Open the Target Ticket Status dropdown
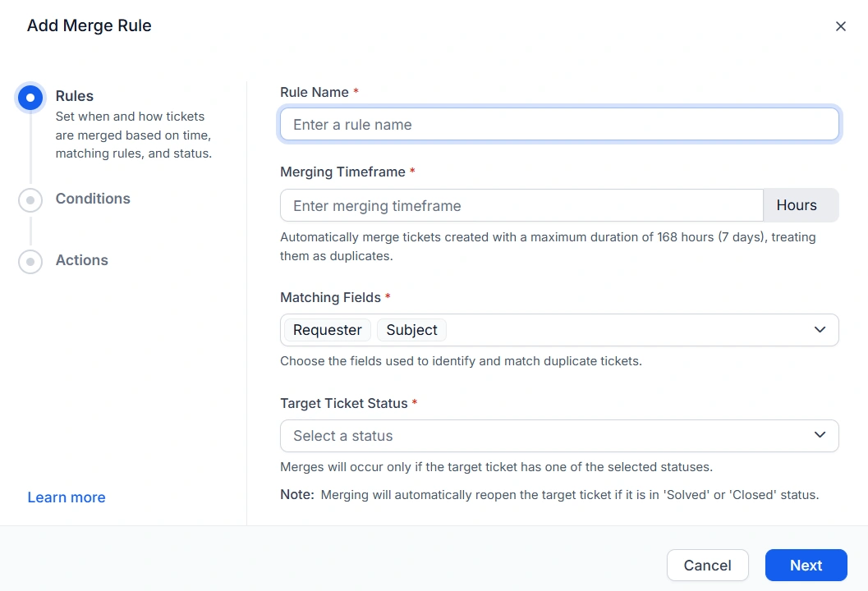Viewport: 868px width, 591px height. coord(559,436)
